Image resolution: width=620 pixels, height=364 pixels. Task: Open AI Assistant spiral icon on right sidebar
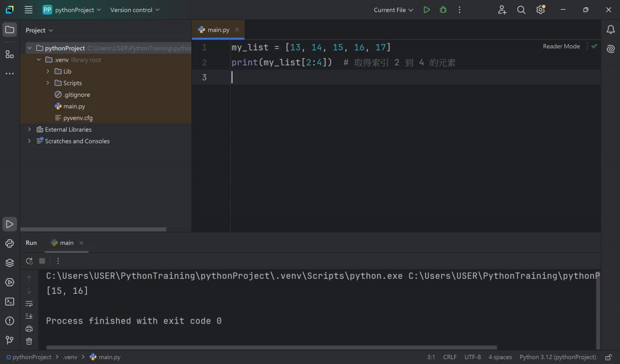(610, 49)
